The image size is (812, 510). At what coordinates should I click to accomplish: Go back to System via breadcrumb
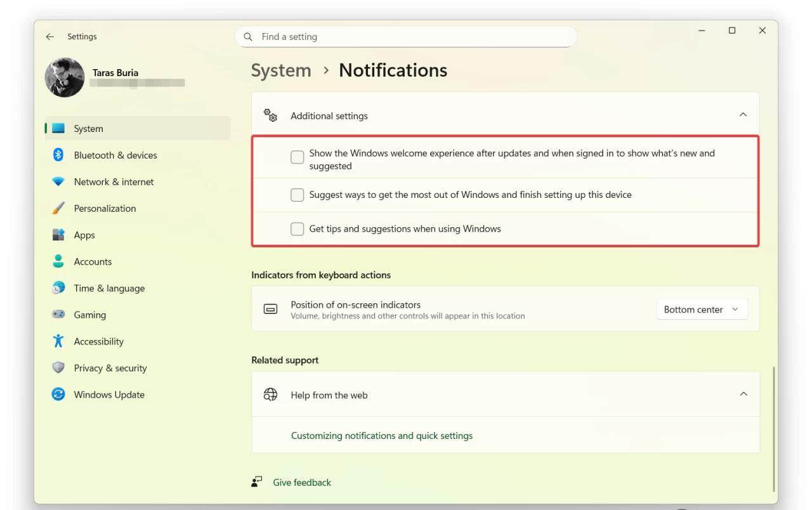[x=281, y=70]
